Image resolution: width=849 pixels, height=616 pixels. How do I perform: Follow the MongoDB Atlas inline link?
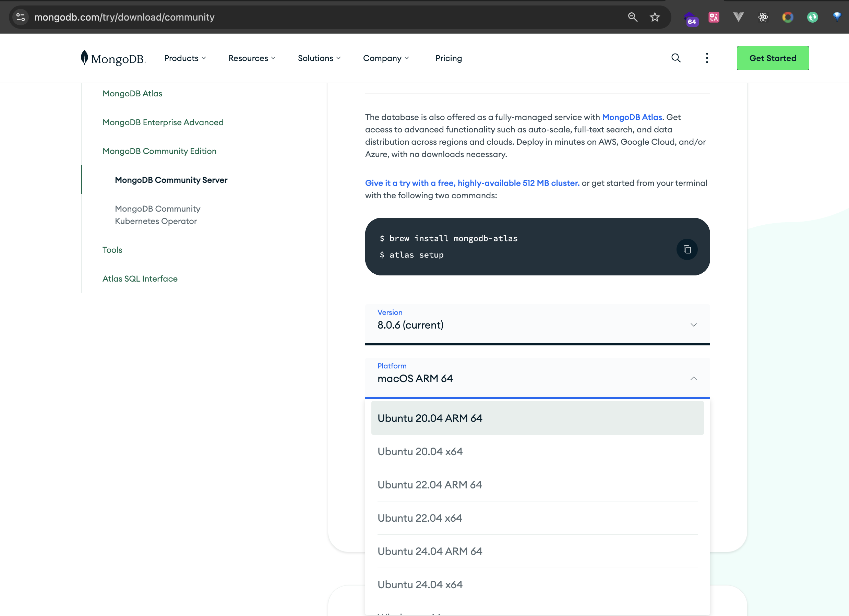click(x=632, y=117)
